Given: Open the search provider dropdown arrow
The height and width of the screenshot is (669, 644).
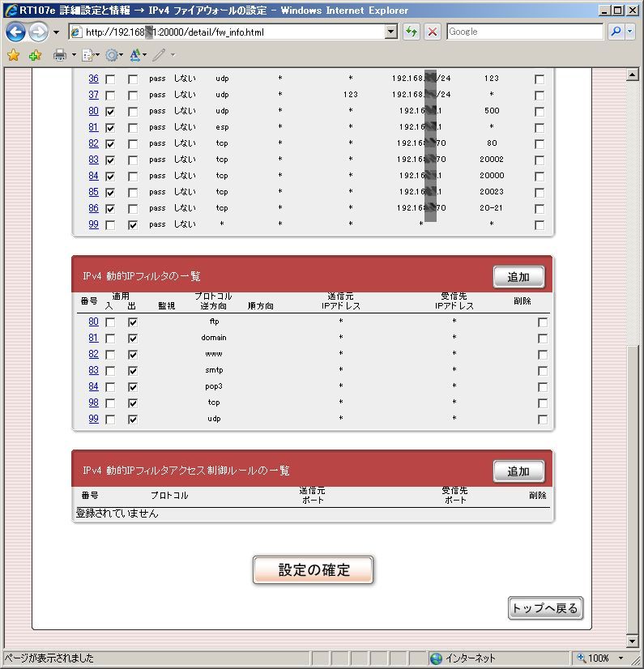Looking at the screenshot, I should point(630,32).
